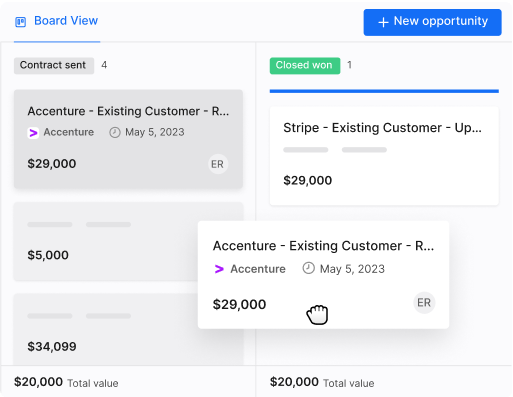Click ER avatar on the dragged card
Viewport: 513px width, 397px height.
(424, 303)
